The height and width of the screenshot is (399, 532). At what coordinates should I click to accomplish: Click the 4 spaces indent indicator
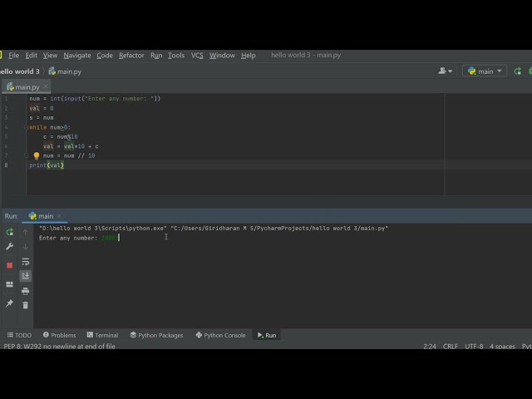502,347
